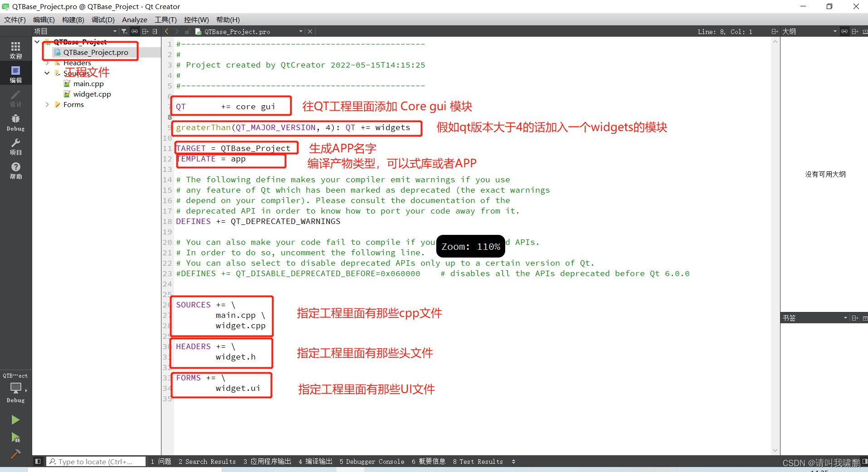Toggle the left sidebar visibility
Image resolution: width=868 pixels, height=472 pixels.
click(x=38, y=462)
